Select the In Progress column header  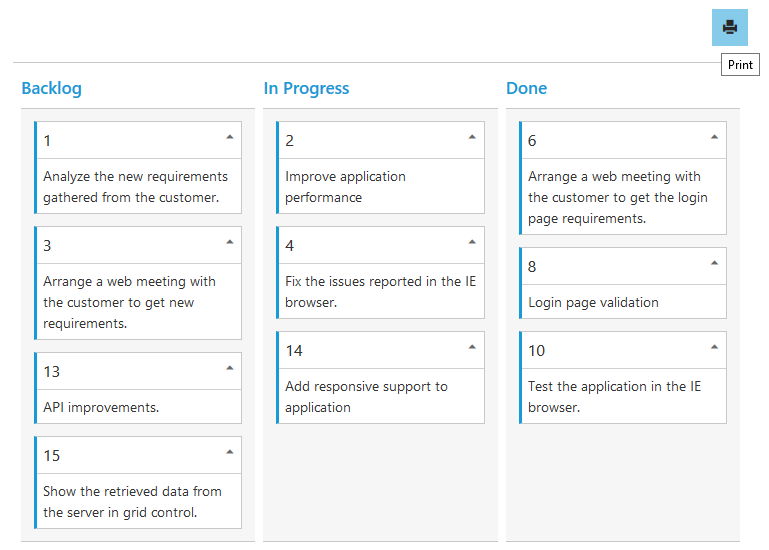(x=306, y=88)
